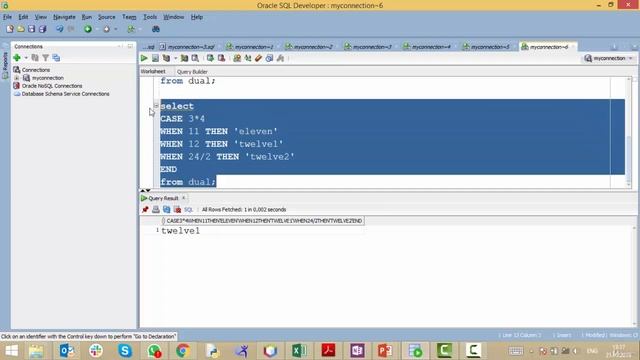Open the Source menu
The height and width of the screenshot is (360, 640).
(106, 17)
